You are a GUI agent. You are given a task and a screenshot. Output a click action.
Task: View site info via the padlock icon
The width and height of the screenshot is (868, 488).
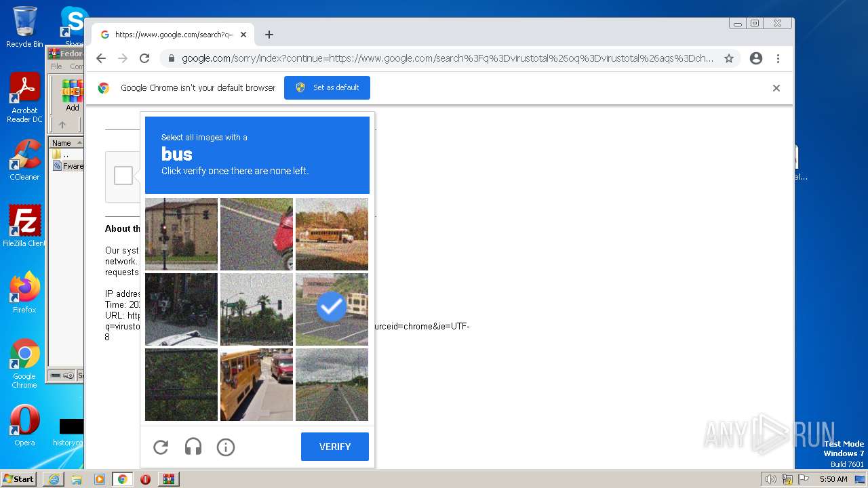click(172, 58)
